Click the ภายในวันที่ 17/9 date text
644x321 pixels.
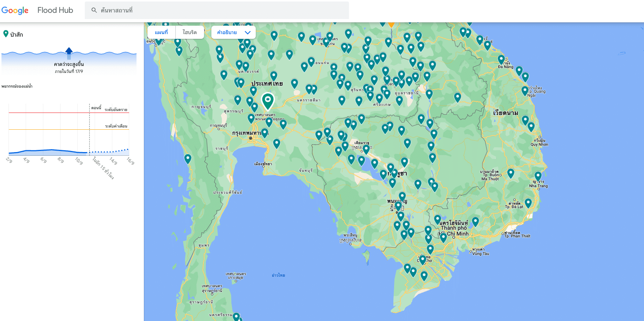pos(69,71)
